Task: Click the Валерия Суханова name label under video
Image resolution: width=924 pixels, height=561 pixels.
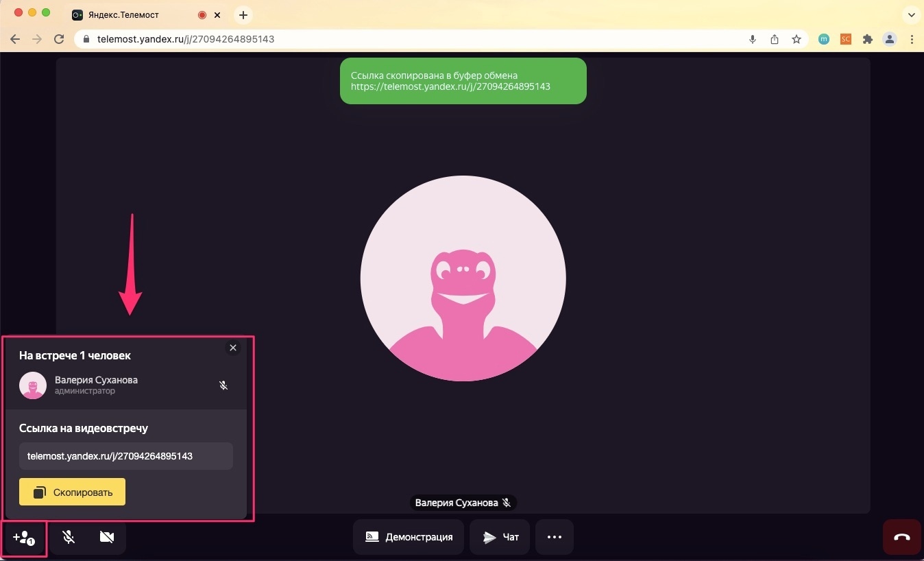Action: [463, 503]
